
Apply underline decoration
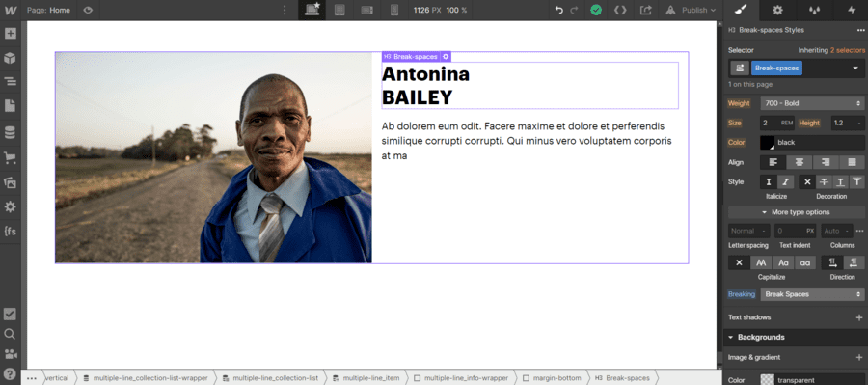tap(840, 181)
